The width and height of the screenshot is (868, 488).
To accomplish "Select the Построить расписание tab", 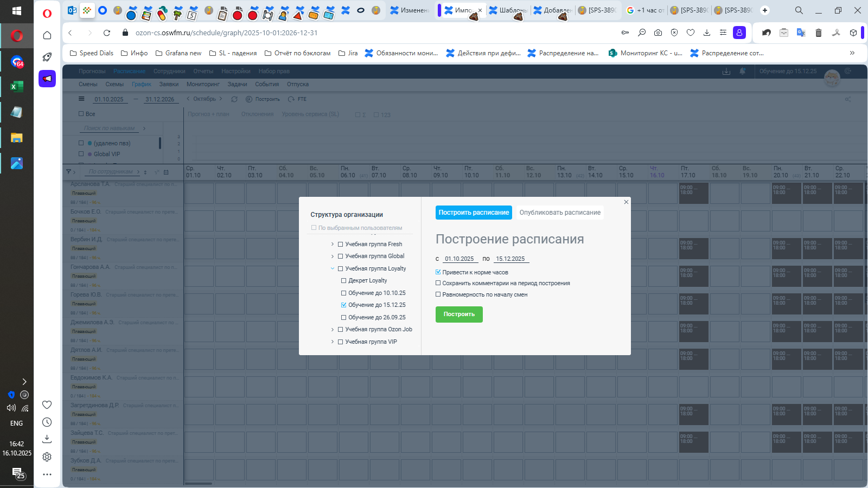I will (x=474, y=213).
